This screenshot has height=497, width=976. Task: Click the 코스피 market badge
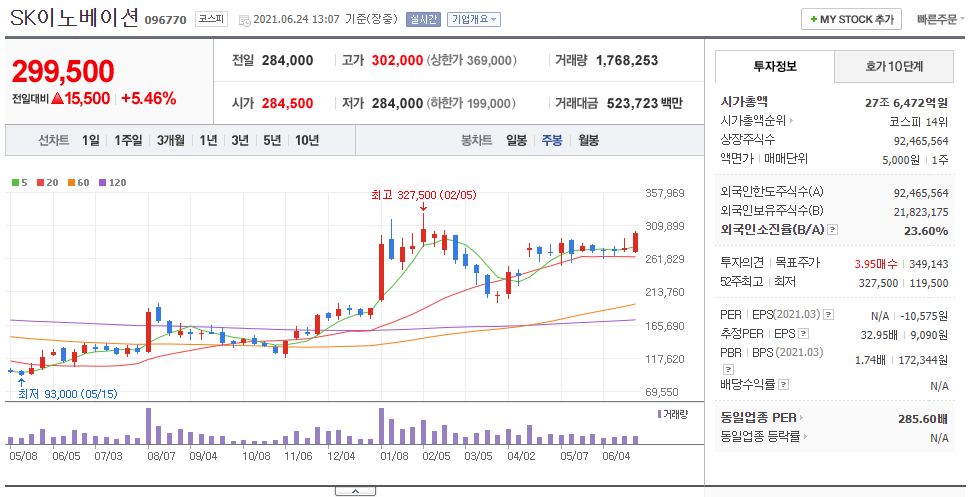pyautogui.click(x=212, y=19)
